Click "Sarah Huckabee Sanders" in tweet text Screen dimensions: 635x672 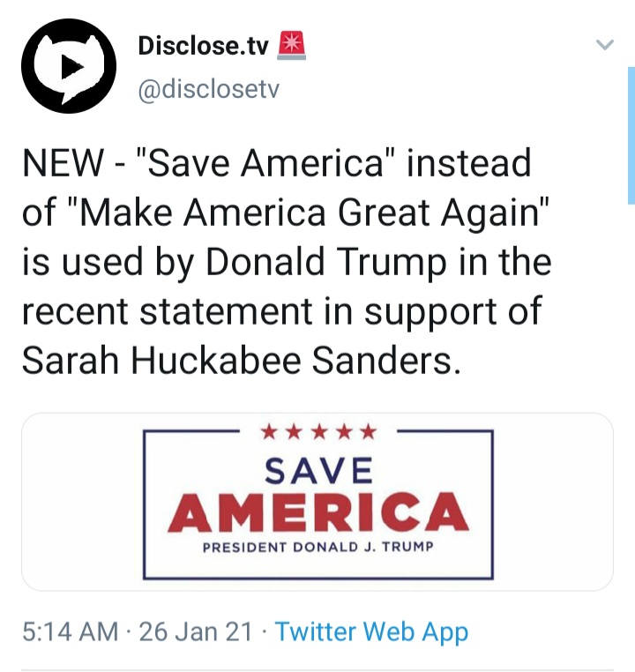tap(242, 360)
